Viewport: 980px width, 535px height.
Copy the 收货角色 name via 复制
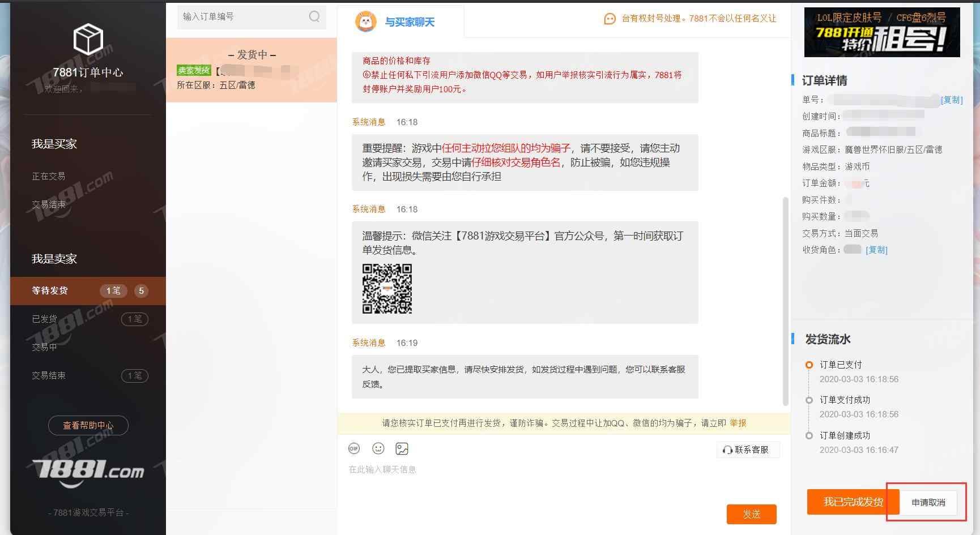[x=876, y=250]
